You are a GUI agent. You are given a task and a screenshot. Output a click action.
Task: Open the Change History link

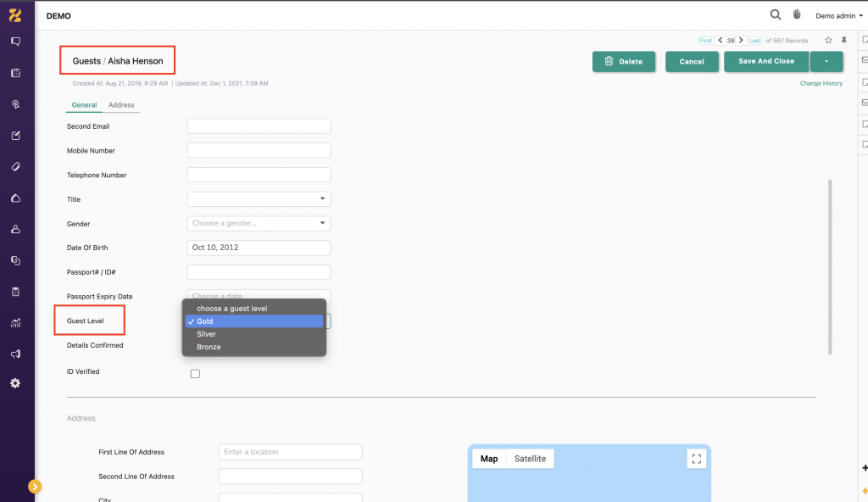point(821,84)
